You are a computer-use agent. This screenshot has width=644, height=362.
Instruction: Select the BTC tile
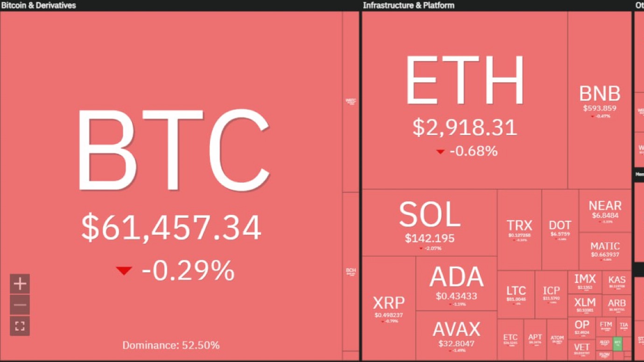click(171, 185)
